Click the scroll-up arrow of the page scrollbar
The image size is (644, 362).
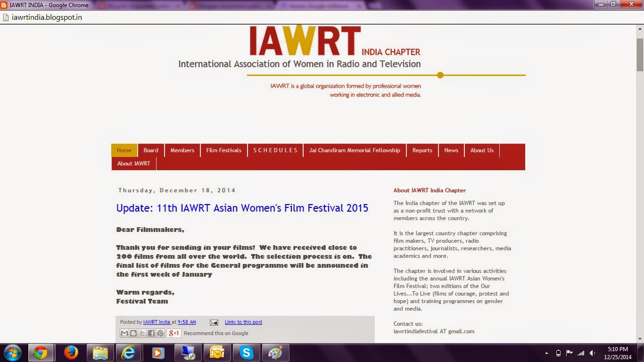(x=640, y=29)
